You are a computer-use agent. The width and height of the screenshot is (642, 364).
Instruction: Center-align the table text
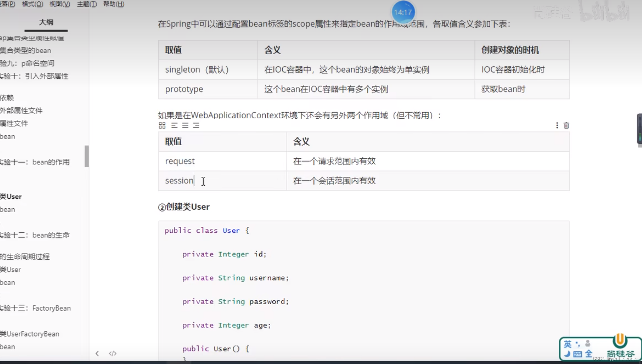[186, 125]
